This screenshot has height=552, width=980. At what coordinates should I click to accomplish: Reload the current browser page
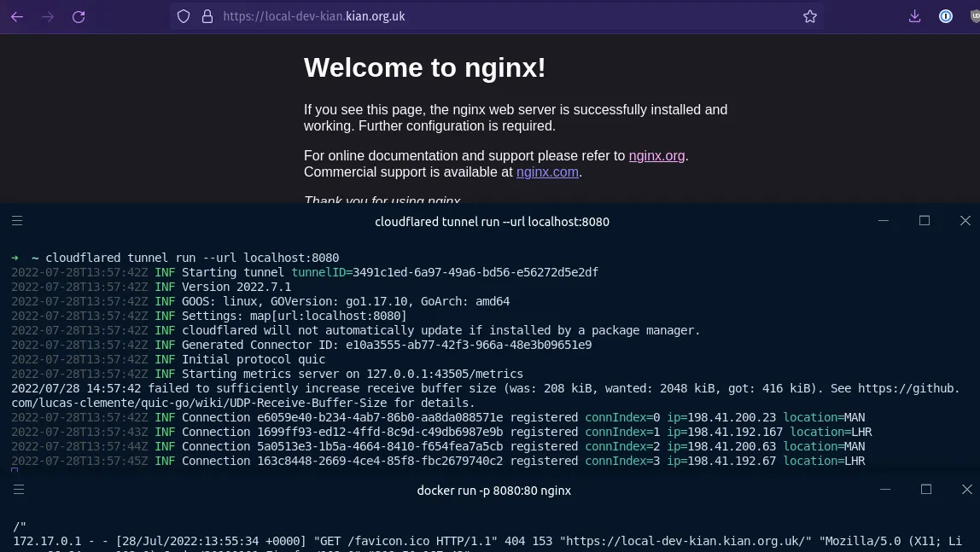pyautogui.click(x=79, y=17)
